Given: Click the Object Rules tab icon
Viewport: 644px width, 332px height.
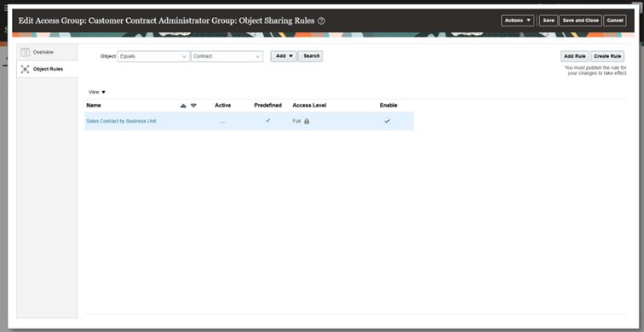Looking at the screenshot, I should pyautogui.click(x=25, y=69).
